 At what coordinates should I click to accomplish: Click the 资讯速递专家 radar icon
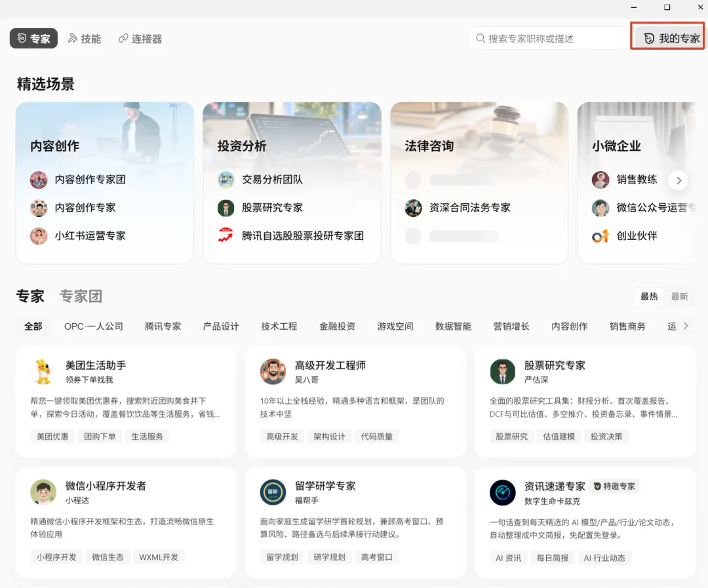503,492
